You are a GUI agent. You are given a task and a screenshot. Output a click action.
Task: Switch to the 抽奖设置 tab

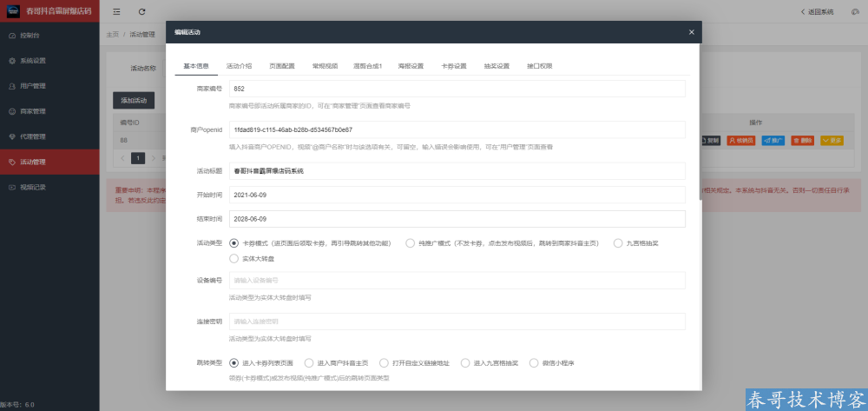[496, 66]
